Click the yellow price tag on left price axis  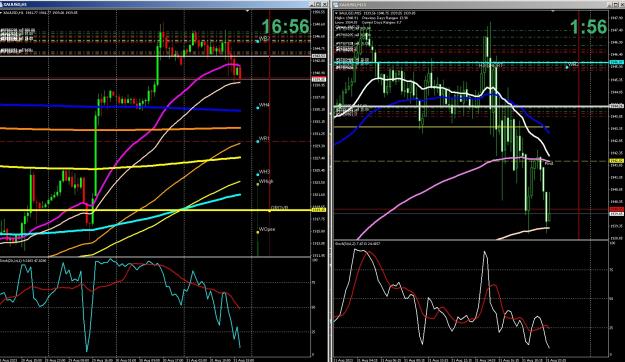tap(318, 210)
